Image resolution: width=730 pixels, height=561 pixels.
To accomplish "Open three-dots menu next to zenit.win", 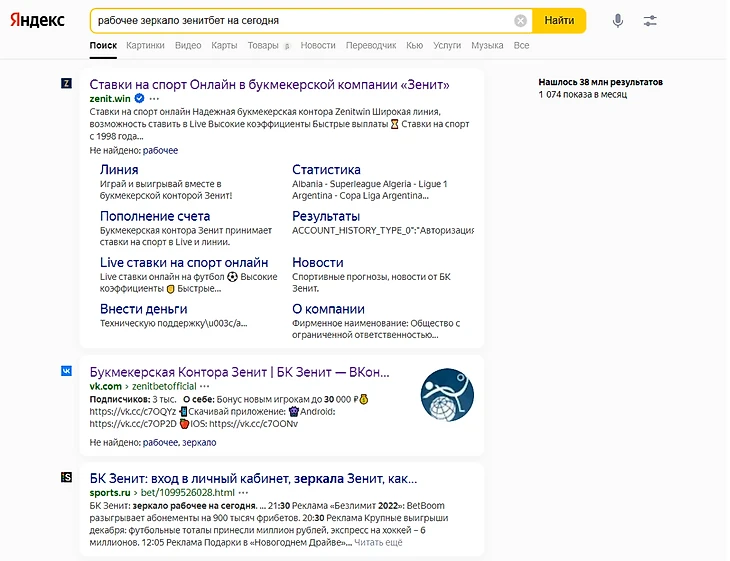I will point(154,99).
